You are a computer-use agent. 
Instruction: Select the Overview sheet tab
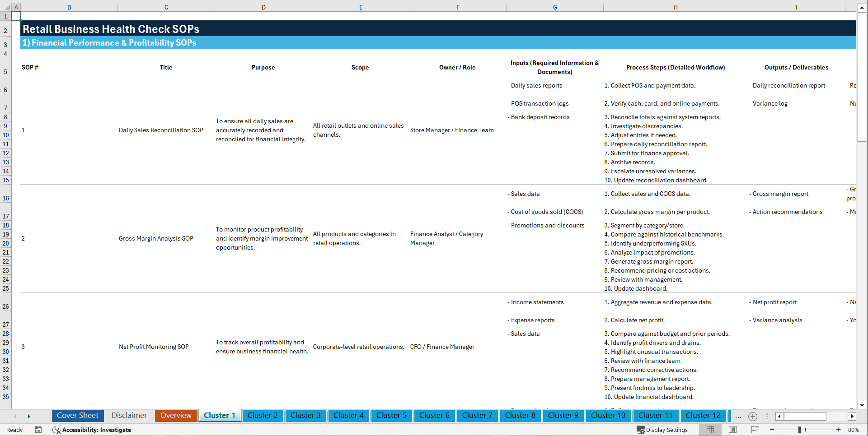pyautogui.click(x=176, y=416)
